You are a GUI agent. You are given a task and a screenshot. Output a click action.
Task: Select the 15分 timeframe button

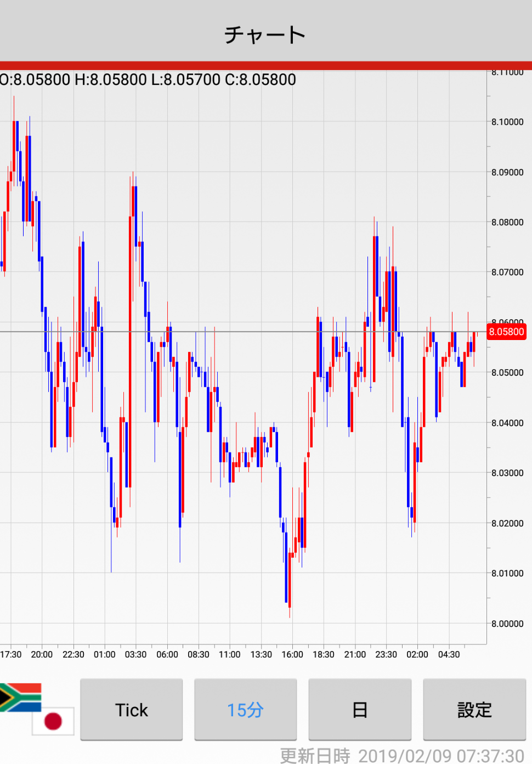coord(245,710)
